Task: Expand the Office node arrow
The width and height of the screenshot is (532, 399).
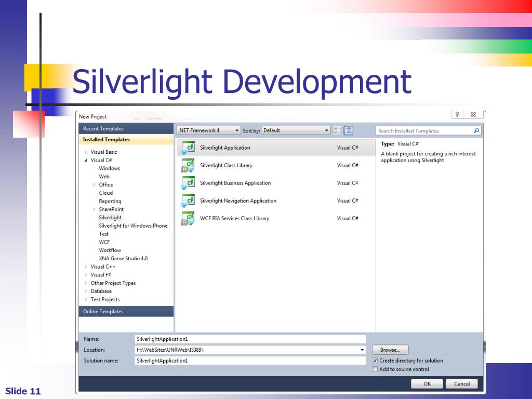Action: [95, 184]
